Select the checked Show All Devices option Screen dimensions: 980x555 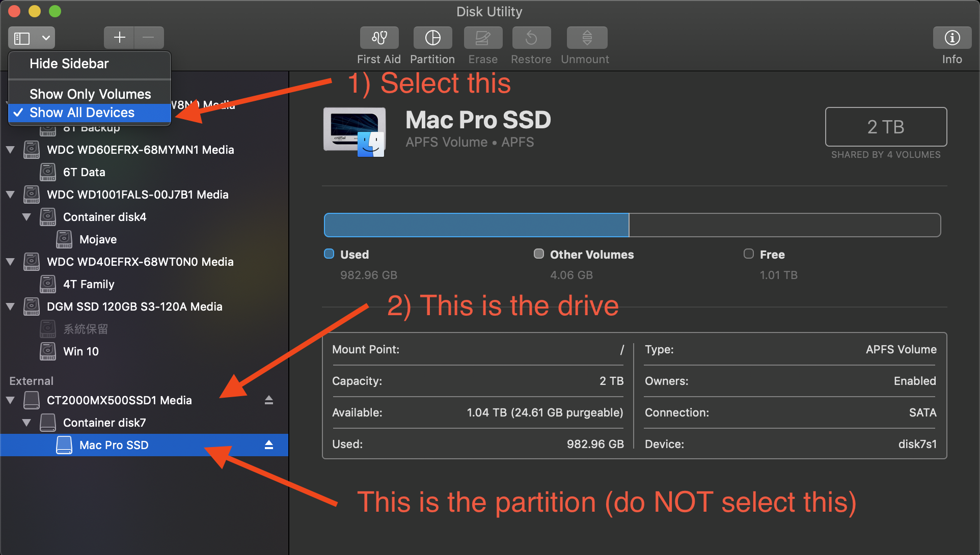click(82, 113)
